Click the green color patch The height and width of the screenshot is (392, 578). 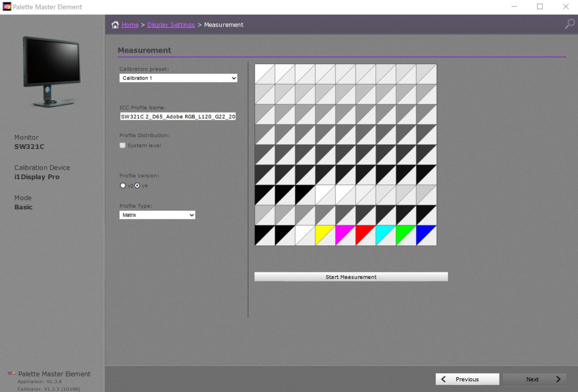click(x=406, y=235)
